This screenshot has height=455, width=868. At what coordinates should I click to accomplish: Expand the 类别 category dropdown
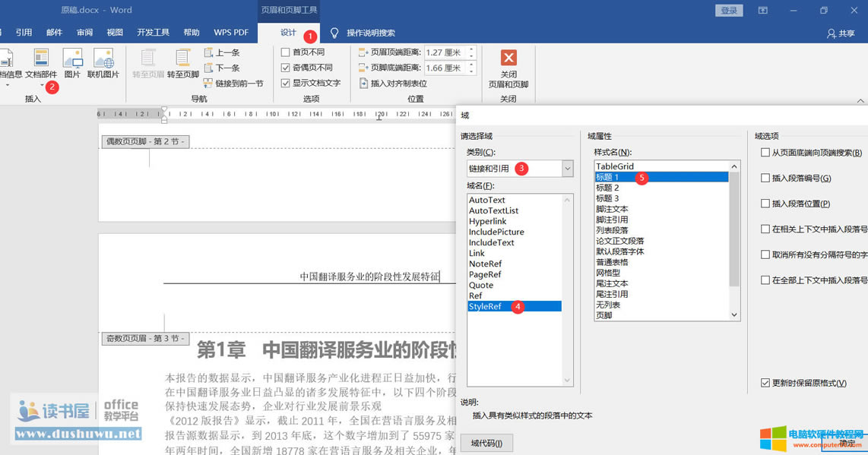pyautogui.click(x=567, y=169)
